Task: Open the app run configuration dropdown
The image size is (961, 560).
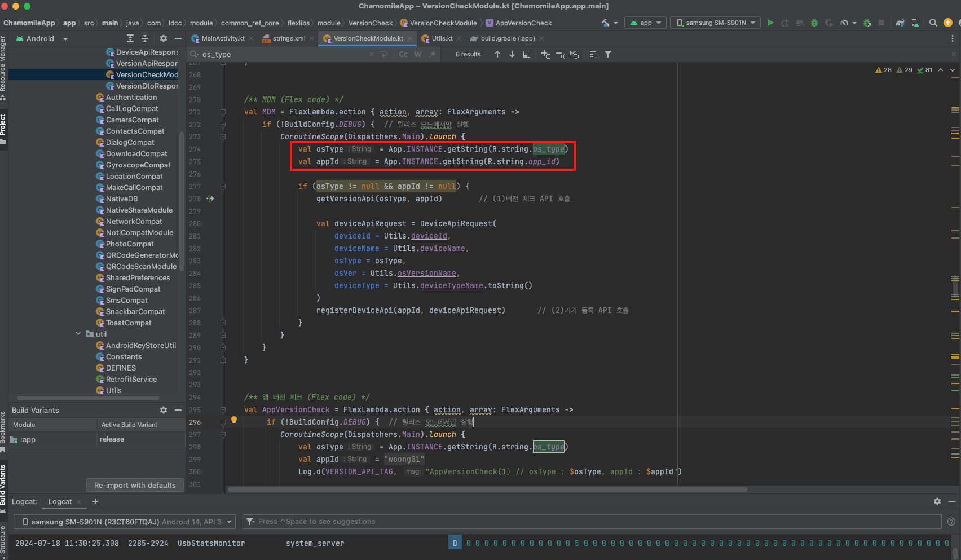Action: 645,23
